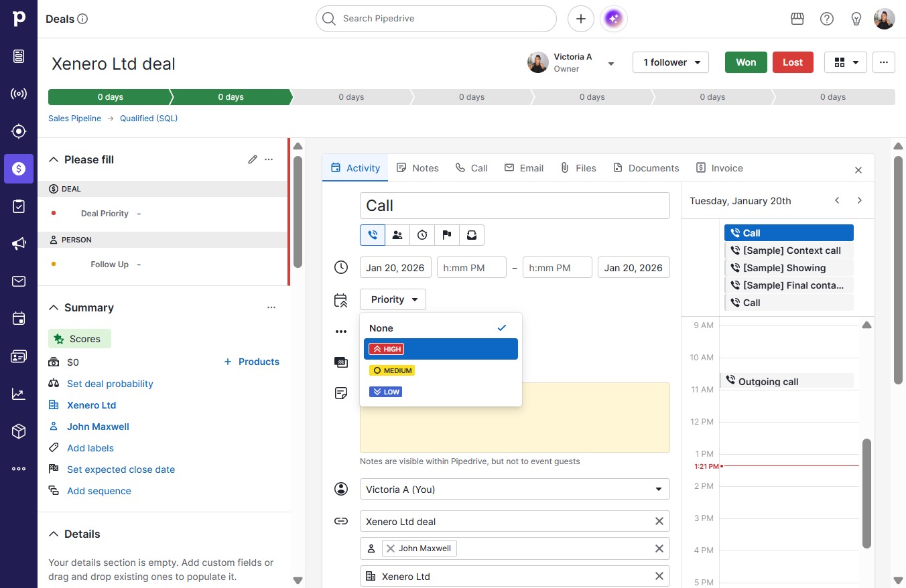Collapse the Please fill section
The width and height of the screenshot is (906, 588).
click(54, 159)
